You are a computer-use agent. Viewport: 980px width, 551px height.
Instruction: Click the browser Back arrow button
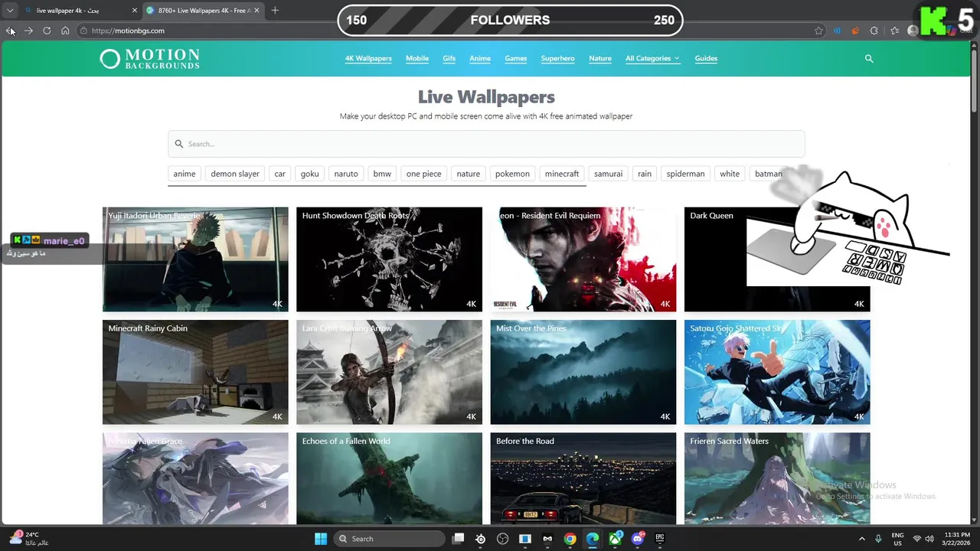[10, 31]
